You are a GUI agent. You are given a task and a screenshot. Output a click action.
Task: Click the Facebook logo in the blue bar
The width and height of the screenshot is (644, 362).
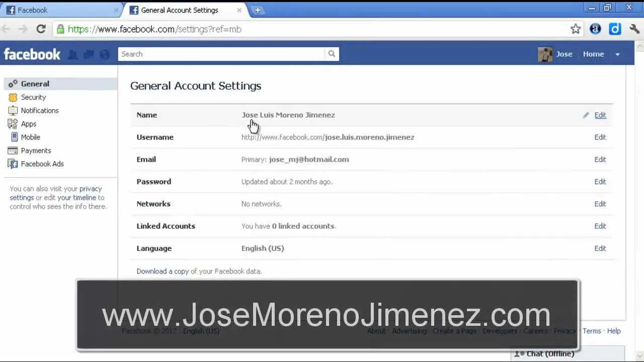pos(32,54)
